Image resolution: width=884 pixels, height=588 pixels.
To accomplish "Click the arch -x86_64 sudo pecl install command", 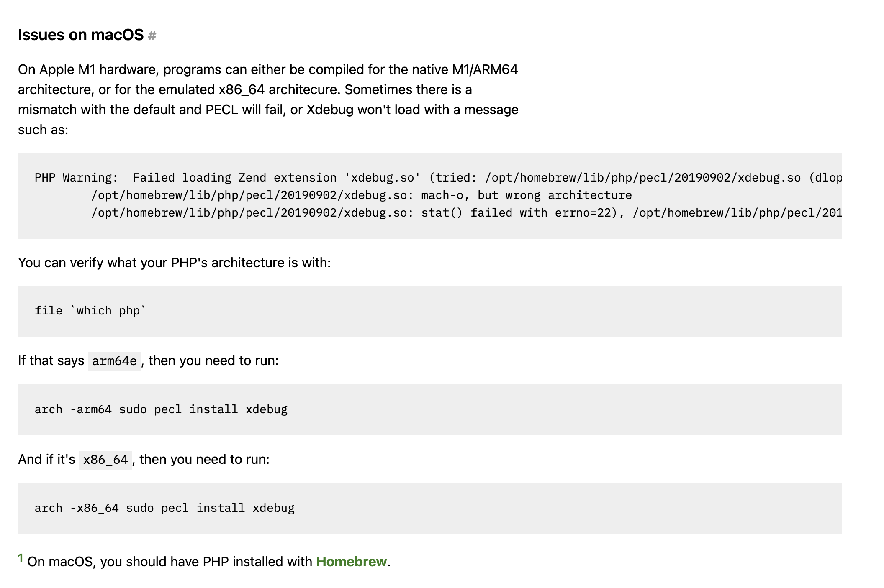I will coord(164,508).
